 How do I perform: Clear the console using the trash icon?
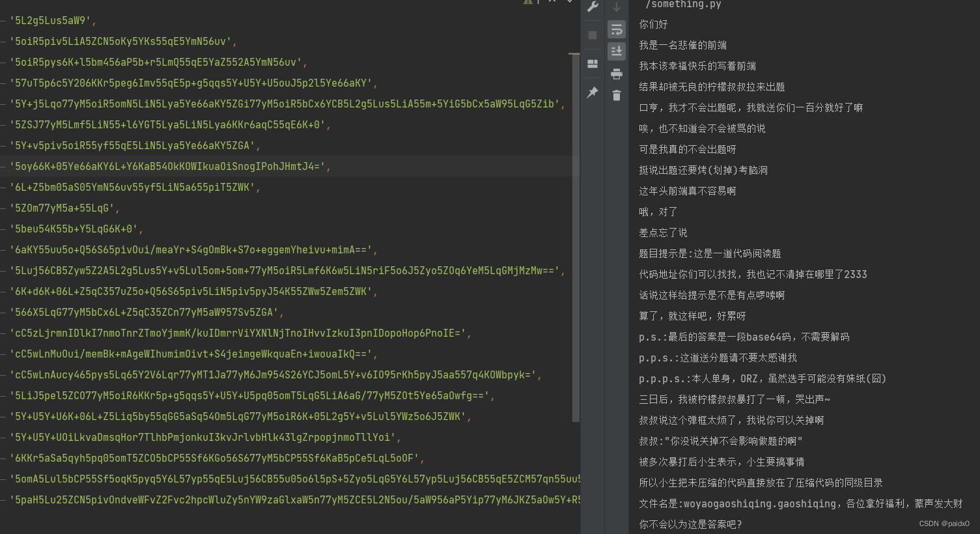[616, 94]
